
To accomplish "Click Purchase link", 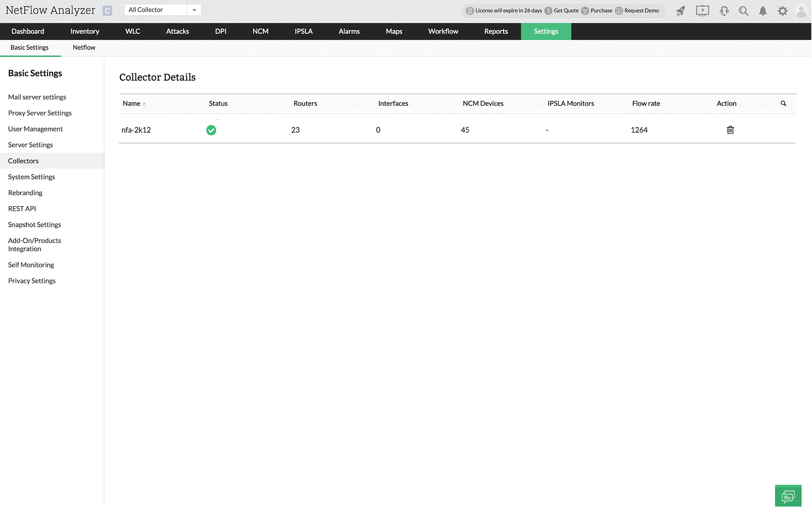I will pos(601,11).
